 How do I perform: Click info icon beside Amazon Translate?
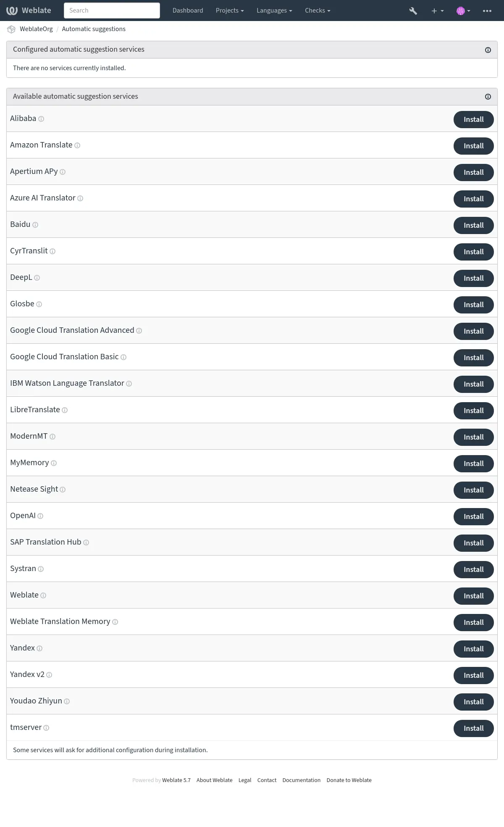coord(77,145)
